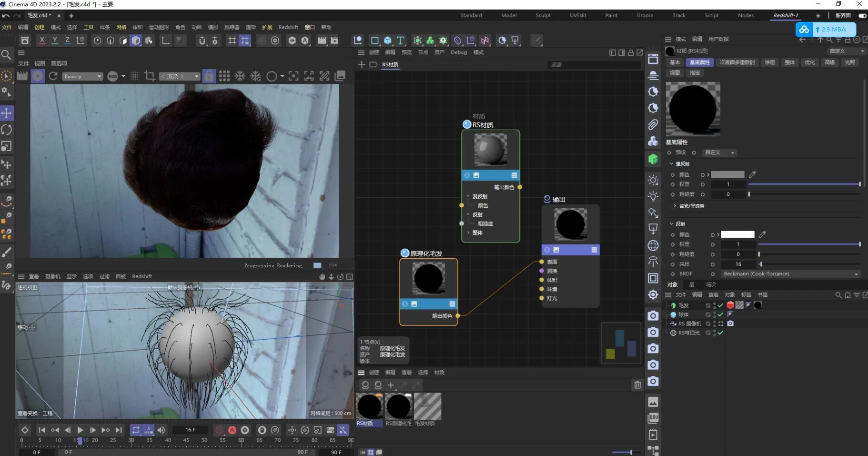Select the 毛发材质 material thumbnail
The height and width of the screenshot is (456, 868).
pos(427,406)
